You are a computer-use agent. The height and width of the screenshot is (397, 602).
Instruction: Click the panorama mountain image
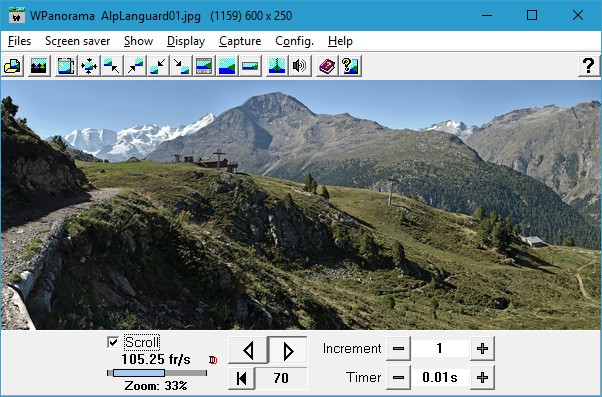pos(301,205)
